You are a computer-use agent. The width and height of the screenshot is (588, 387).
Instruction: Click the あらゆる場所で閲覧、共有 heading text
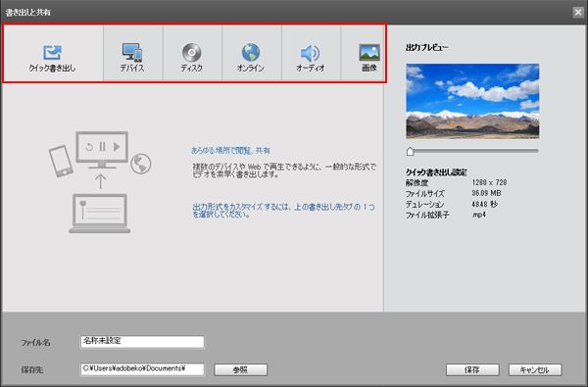coord(230,151)
